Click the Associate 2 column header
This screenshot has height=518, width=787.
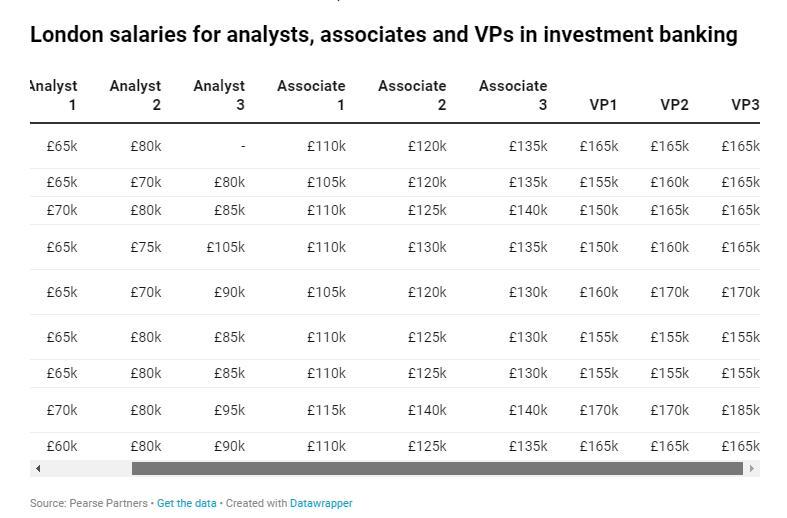412,95
